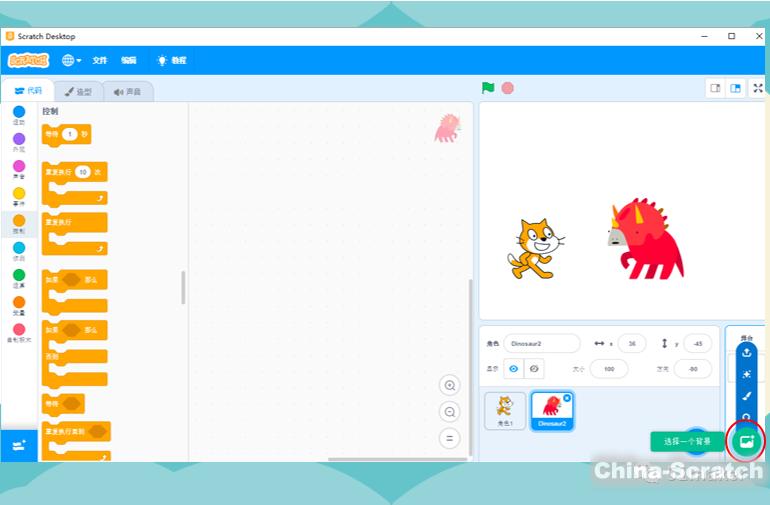The height and width of the screenshot is (505, 770).
Task: Zoom in on the code workspace
Action: click(450, 386)
